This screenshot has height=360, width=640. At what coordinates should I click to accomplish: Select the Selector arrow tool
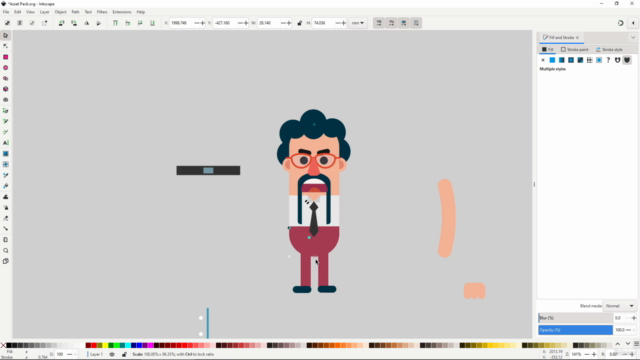6,36
